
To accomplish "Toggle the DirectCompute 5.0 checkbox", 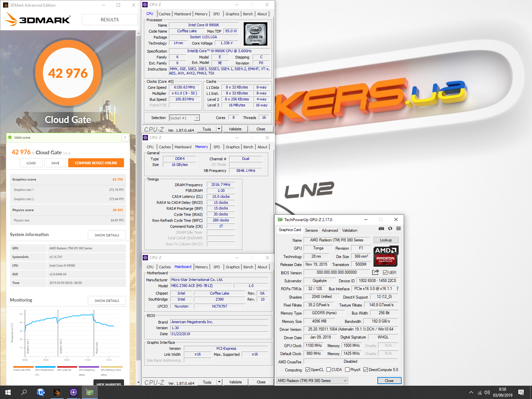I will point(365,370).
